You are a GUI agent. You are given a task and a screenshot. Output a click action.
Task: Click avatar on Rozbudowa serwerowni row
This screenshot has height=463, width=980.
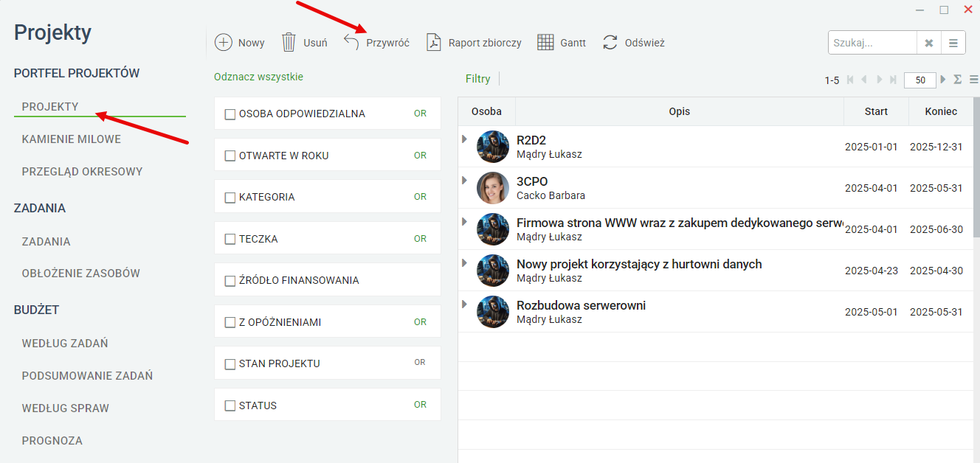(x=493, y=312)
